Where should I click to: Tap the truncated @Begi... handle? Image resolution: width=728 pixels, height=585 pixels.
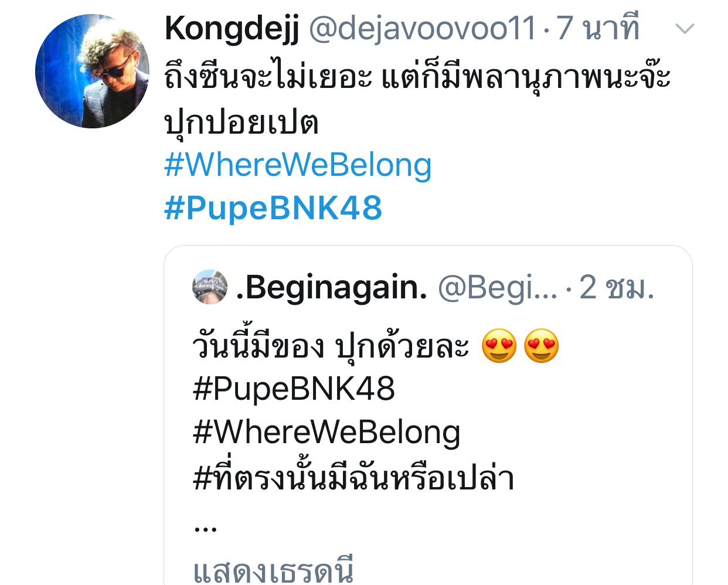(x=498, y=288)
